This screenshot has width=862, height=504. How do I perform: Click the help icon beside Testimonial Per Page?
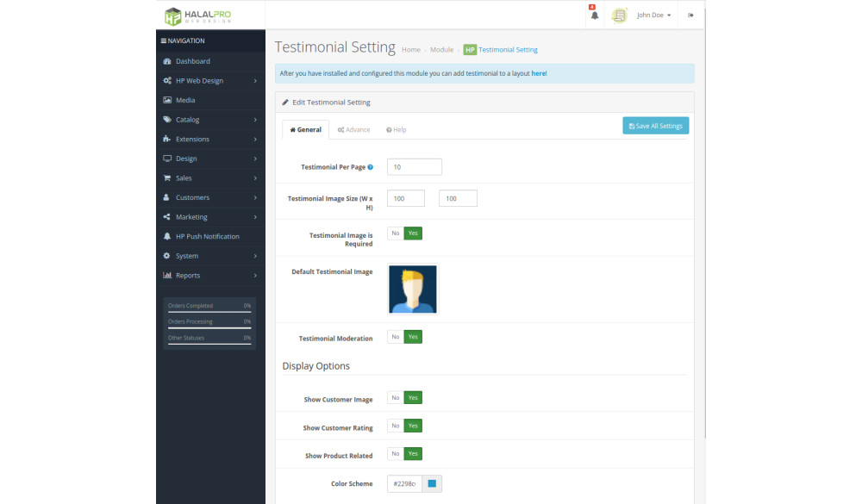coord(371,167)
